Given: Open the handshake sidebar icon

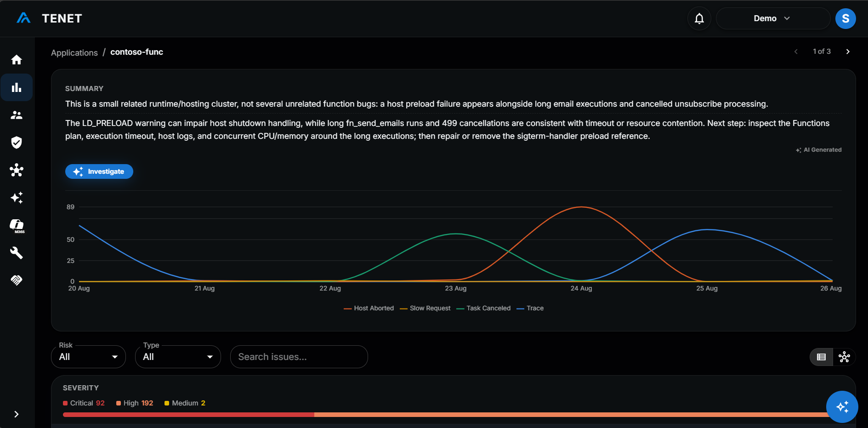Looking at the screenshot, I should tap(17, 280).
